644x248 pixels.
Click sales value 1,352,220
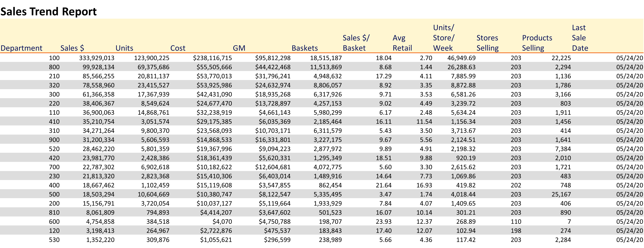100,240
